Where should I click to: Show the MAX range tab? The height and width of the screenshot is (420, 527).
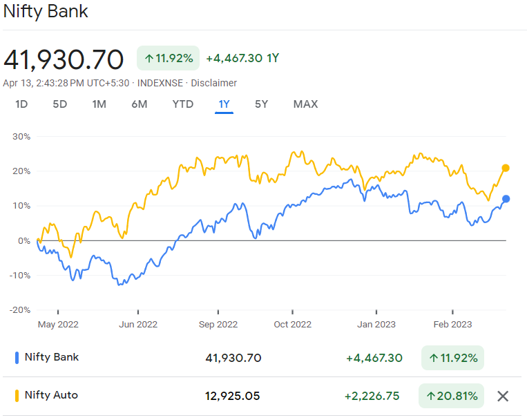[x=305, y=104]
